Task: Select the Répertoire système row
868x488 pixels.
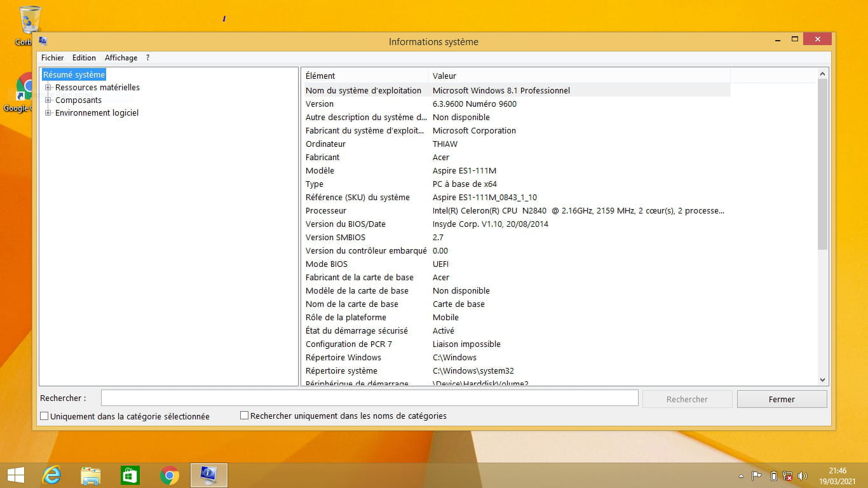Action: point(517,370)
